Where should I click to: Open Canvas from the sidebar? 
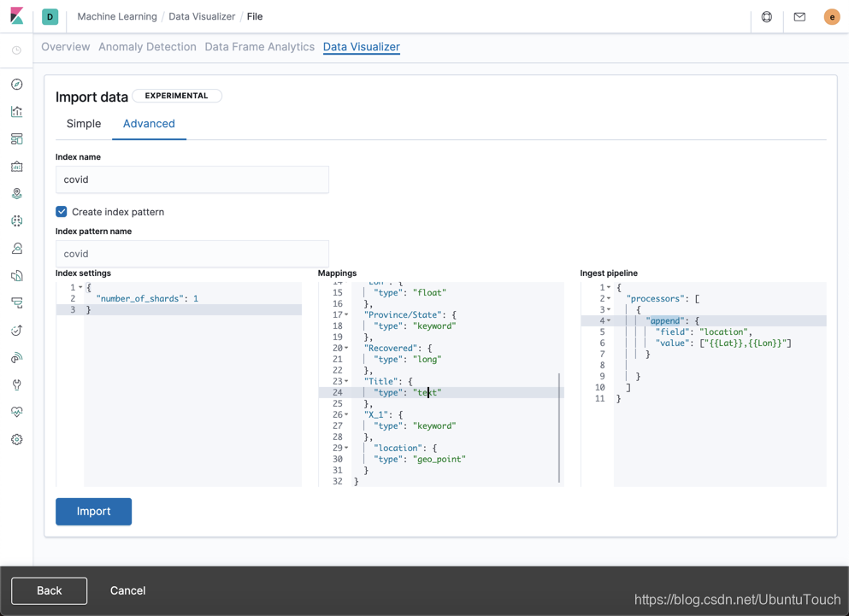pos(17,167)
